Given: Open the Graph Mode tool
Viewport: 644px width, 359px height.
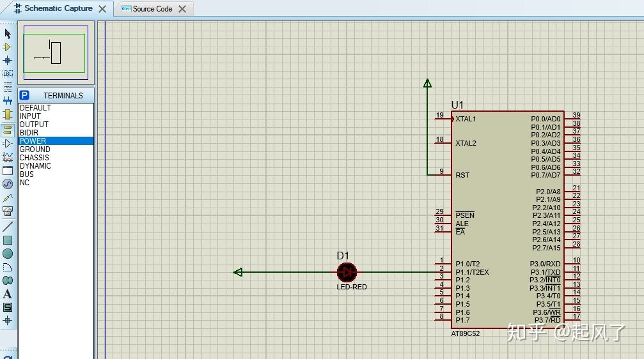Looking at the screenshot, I should pos(8,157).
